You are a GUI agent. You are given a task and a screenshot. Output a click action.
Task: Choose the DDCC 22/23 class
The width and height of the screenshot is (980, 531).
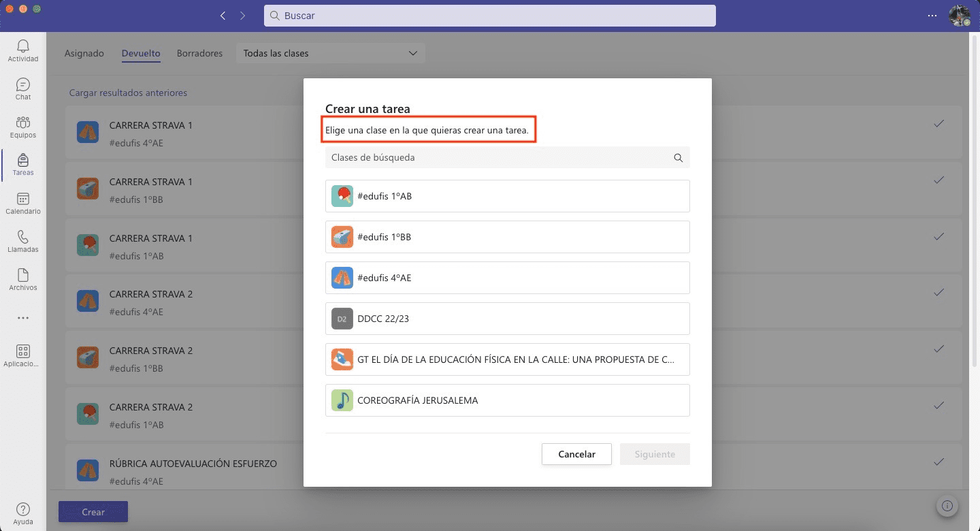coord(507,319)
